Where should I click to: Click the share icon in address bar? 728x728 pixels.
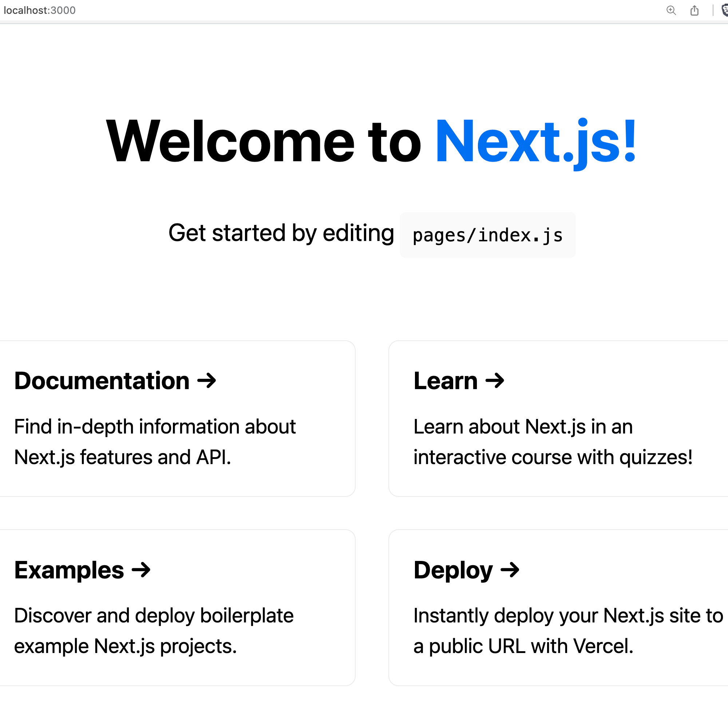pos(695,10)
